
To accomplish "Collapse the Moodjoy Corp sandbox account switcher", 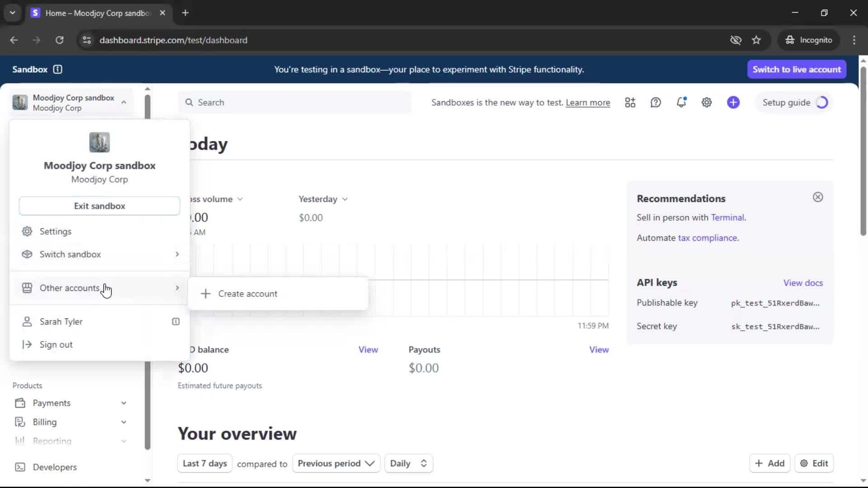I will pyautogui.click(x=124, y=103).
